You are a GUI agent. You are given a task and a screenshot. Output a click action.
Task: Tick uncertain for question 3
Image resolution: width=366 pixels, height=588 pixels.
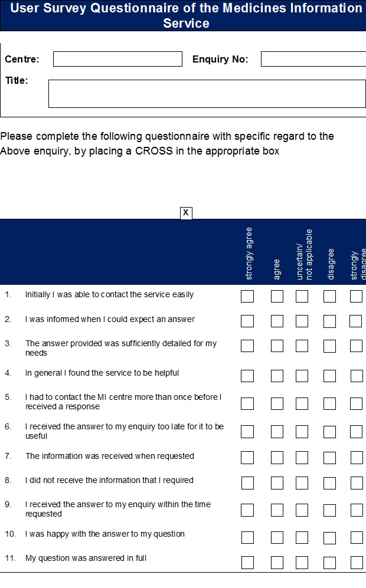[302, 346]
